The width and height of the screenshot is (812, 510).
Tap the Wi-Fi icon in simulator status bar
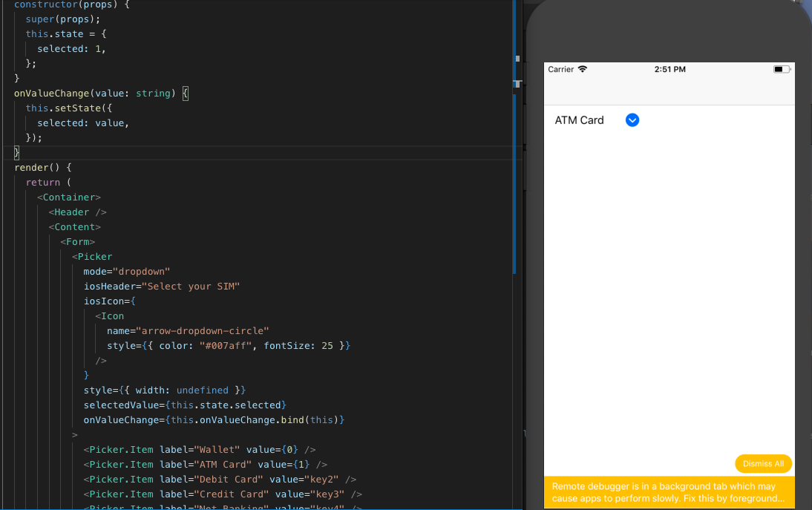[583, 69]
